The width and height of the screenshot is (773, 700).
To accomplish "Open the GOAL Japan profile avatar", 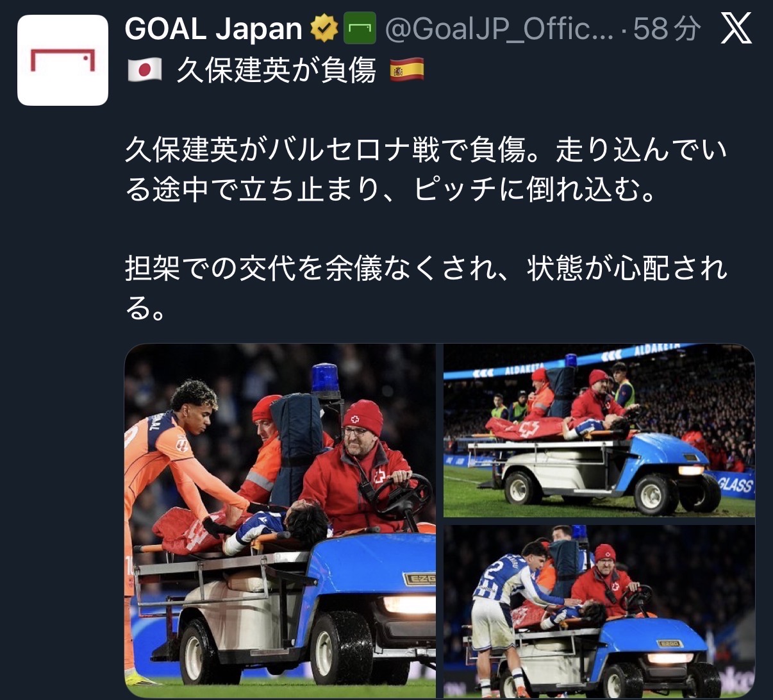I will [63, 60].
